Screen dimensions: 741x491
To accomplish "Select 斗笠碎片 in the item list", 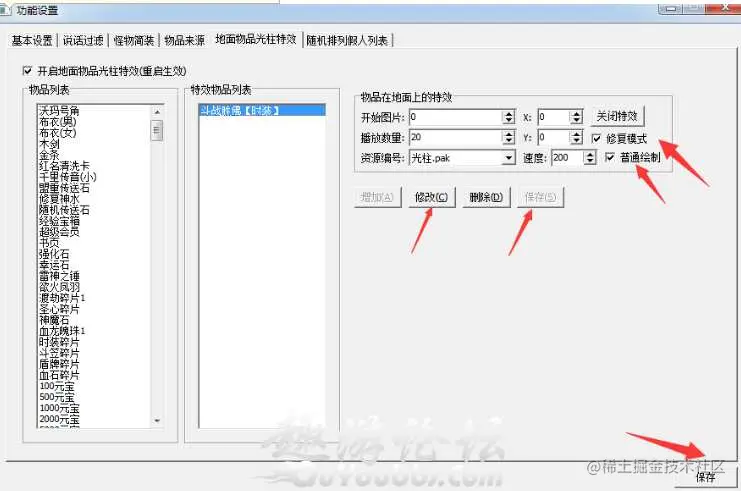I will click(59, 353).
